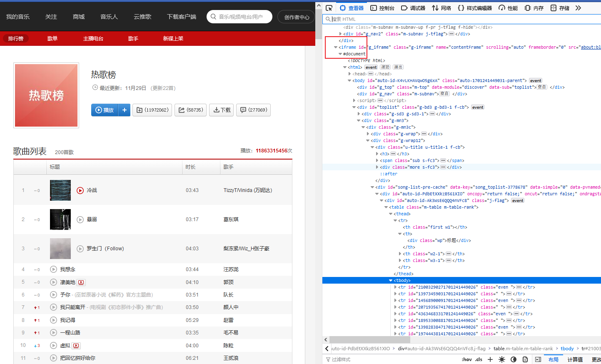The width and height of the screenshot is (601, 364).
Task: Collapse the selected tbody node
Action: pos(391,280)
